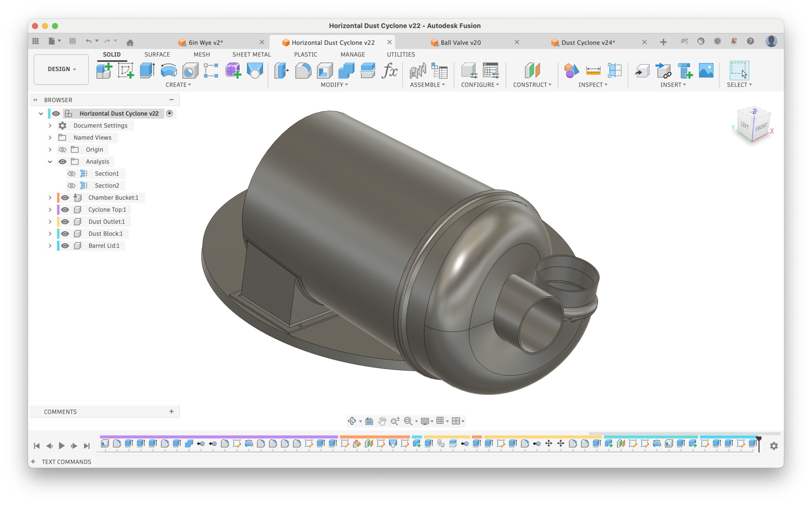Image resolution: width=812 pixels, height=505 pixels.
Task: Hide the Cyclone Top:1 component
Action: (65, 210)
